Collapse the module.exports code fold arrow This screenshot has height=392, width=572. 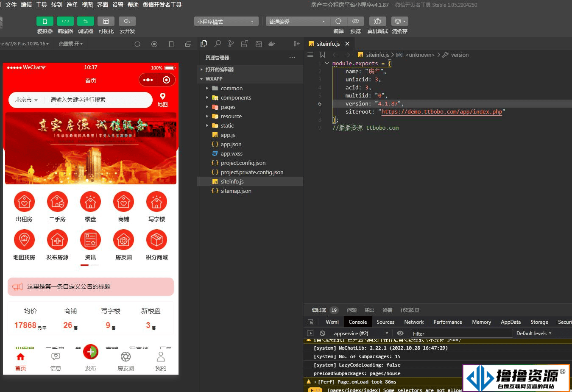[327, 63]
